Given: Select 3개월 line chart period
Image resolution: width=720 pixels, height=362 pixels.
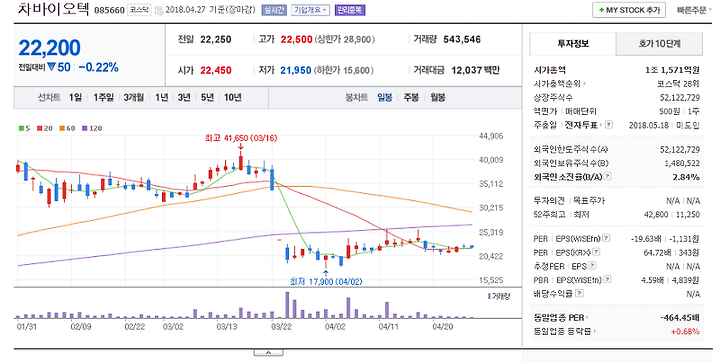Looking at the screenshot, I should pyautogui.click(x=134, y=97).
